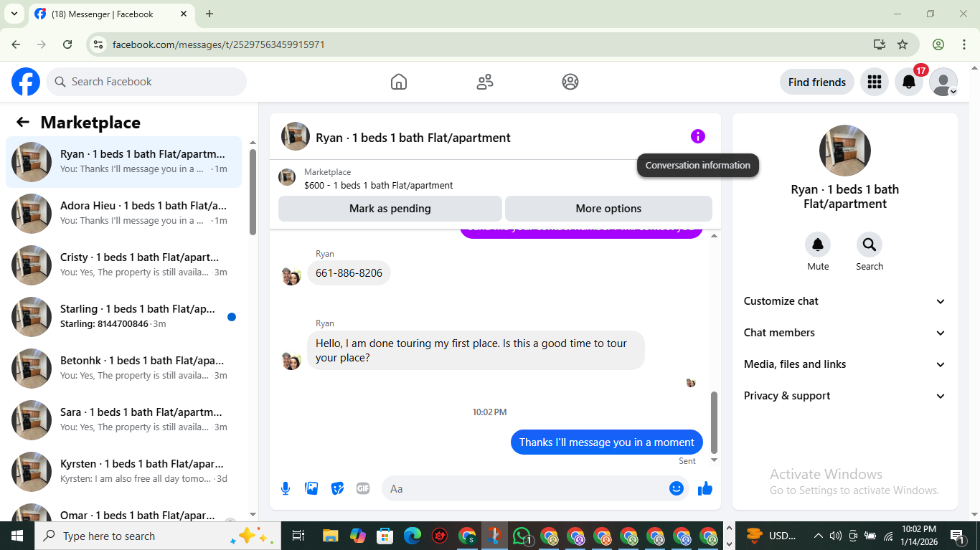
Task: Open the Windows notification center icon
Action: pyautogui.click(x=958, y=536)
